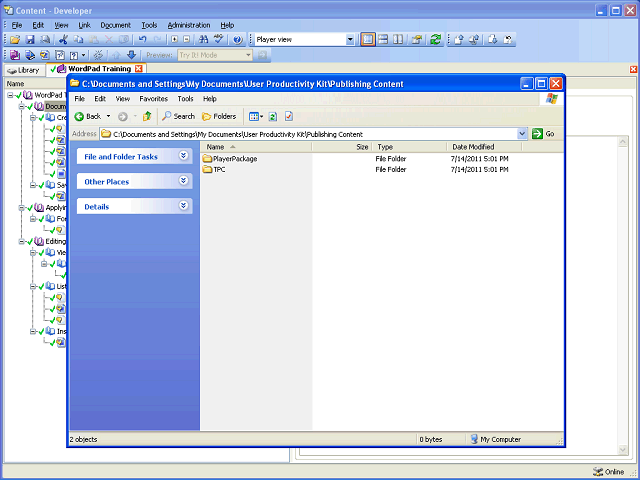The width and height of the screenshot is (640, 480).
Task: Click the blue Move Down arrow icon
Action: pos(131,55)
